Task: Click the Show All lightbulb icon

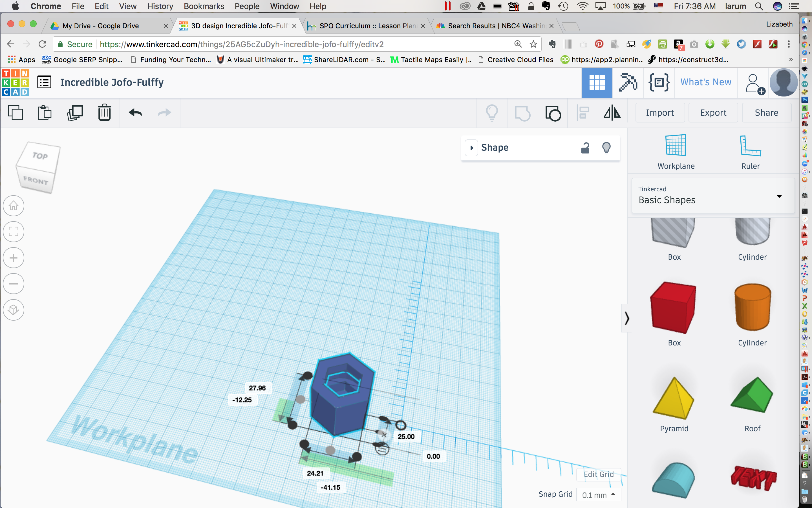Action: point(492,113)
